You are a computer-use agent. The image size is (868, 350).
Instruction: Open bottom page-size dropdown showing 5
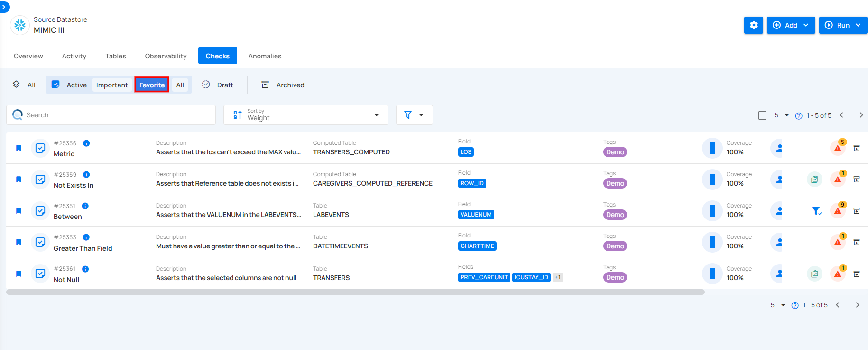click(778, 305)
